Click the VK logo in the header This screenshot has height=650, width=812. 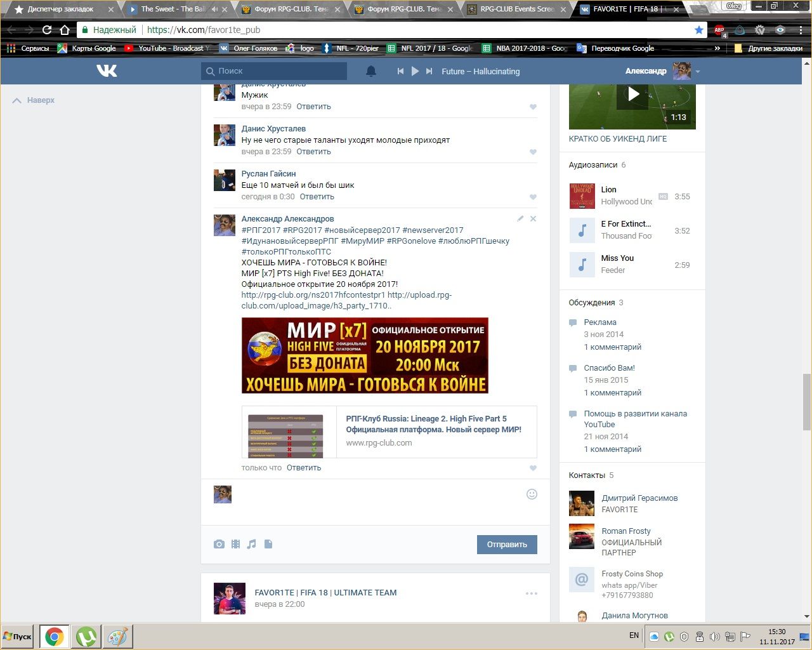pyautogui.click(x=107, y=70)
